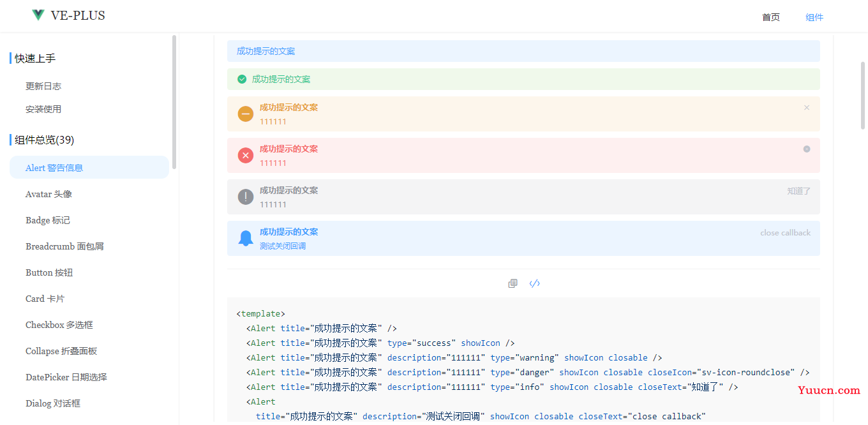Dismiss the info alert via 知道了
The image size is (868, 425).
coord(799,191)
